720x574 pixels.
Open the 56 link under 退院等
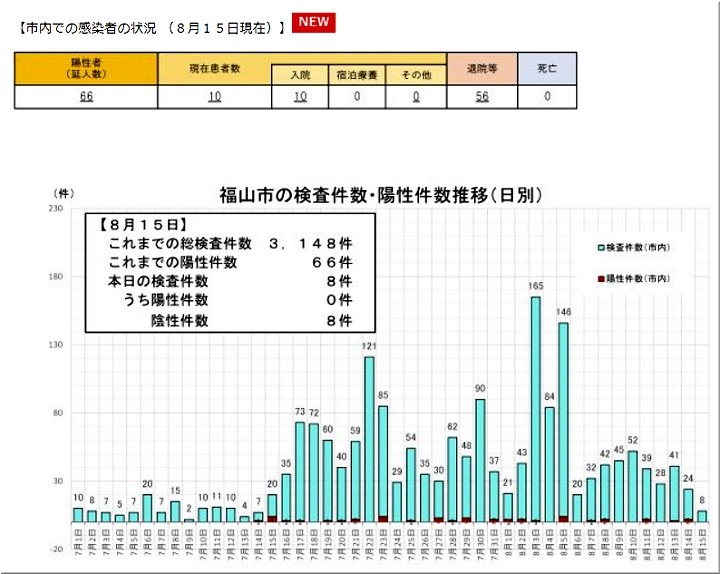[x=482, y=97]
